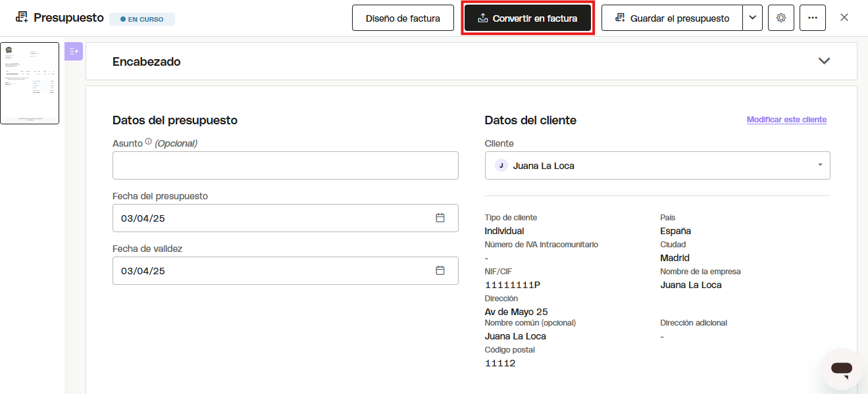Image resolution: width=868 pixels, height=394 pixels.
Task: Open the three-dots more options menu
Action: [x=813, y=18]
